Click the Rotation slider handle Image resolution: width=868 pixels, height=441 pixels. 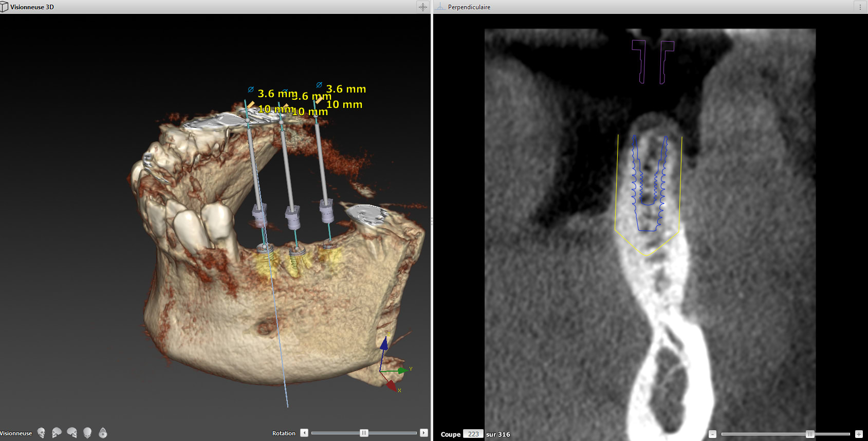pyautogui.click(x=364, y=433)
